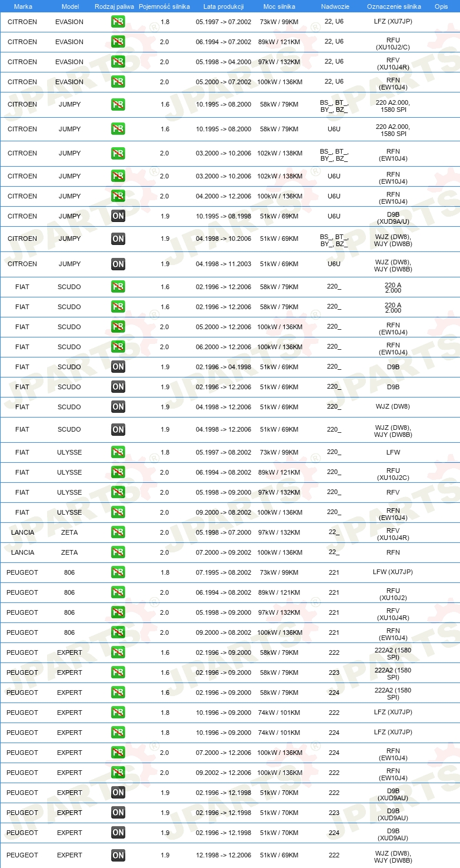460x868 pixels.
Task: Click diesel icon in Expert 12.1998 -> 12.2006 row
Action: (118, 855)
